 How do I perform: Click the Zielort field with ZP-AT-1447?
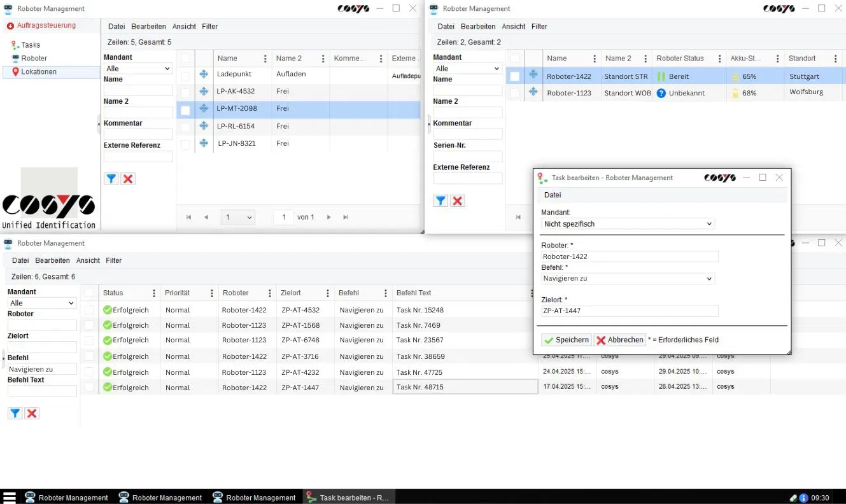click(x=630, y=311)
